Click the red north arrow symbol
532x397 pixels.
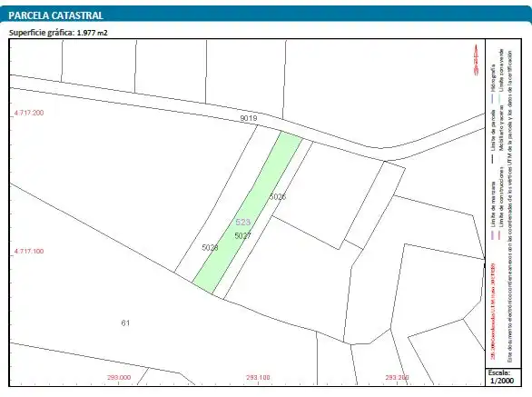coord(477,60)
